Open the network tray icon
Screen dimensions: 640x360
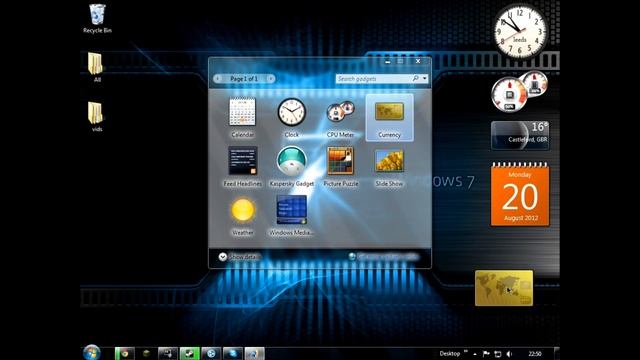498,354
